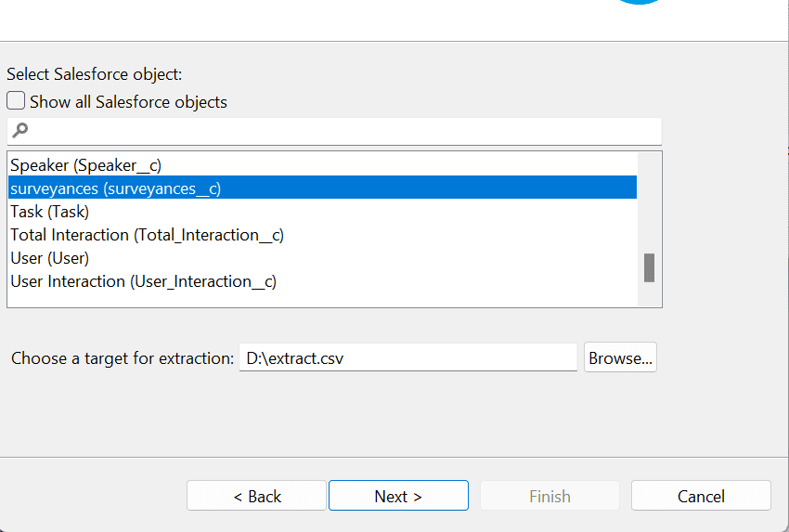Select the highlighted surveyances (surveyances__c) object
Image resolution: width=789 pixels, height=532 pixels.
click(116, 188)
